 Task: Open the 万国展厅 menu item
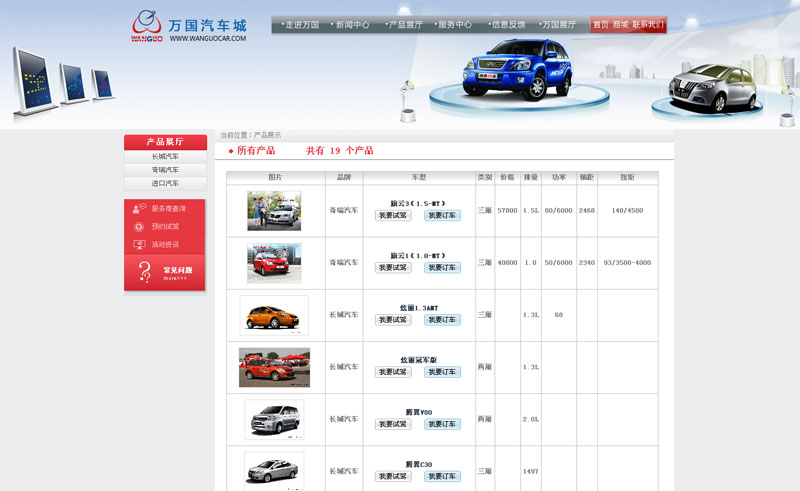click(x=557, y=24)
